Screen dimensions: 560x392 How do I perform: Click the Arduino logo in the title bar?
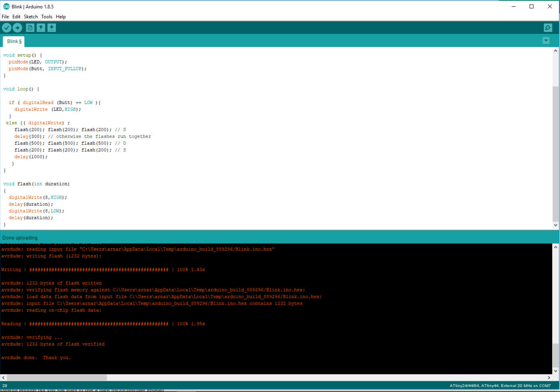(x=6, y=6)
